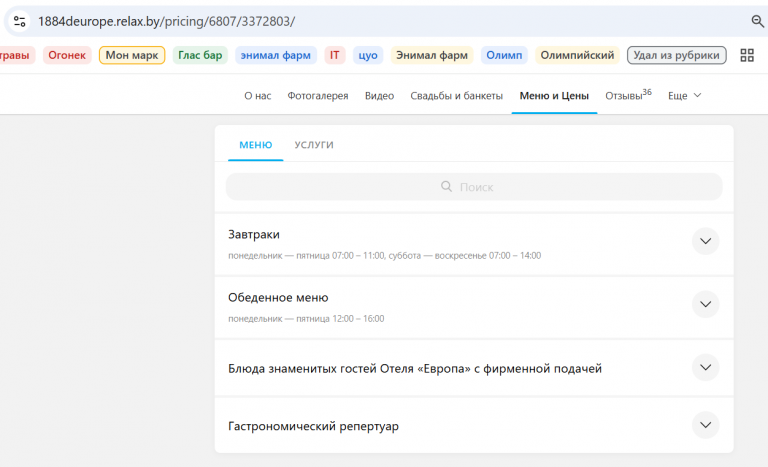The image size is (768, 467).
Task: Click the Обеденное меню heading
Action: tap(278, 297)
